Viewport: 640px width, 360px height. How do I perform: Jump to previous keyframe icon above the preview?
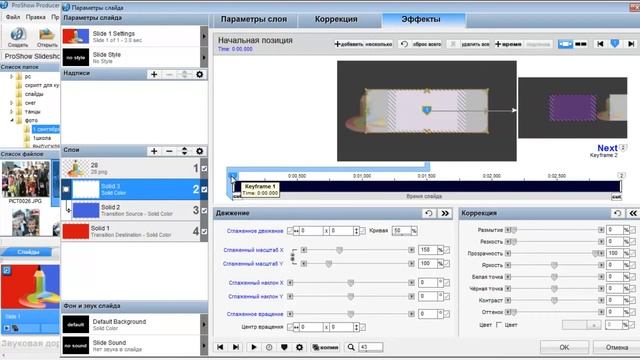coord(600,44)
